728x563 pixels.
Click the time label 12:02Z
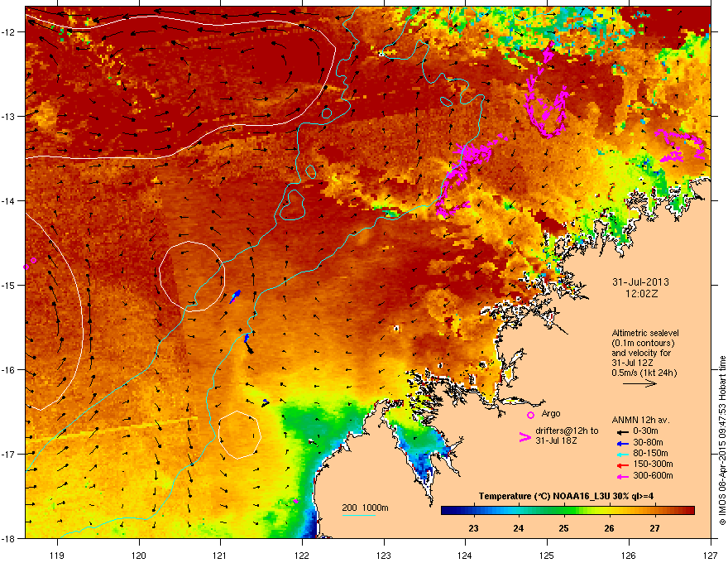pyautogui.click(x=641, y=294)
